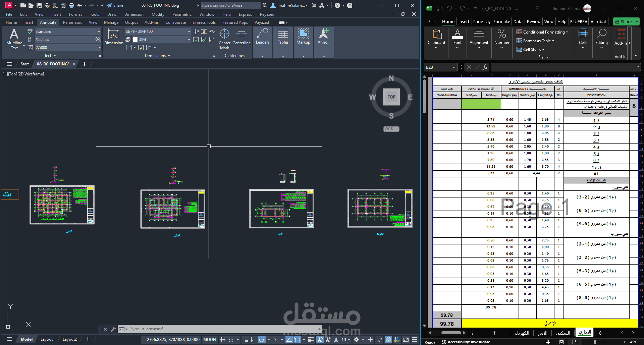Click Format as Table in Excel
The image size is (644, 345).
point(535,41)
